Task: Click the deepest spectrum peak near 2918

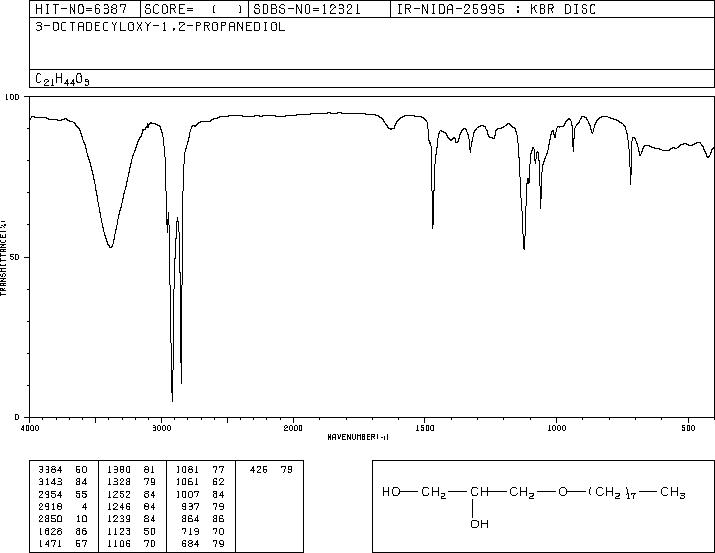Action: click(172, 399)
